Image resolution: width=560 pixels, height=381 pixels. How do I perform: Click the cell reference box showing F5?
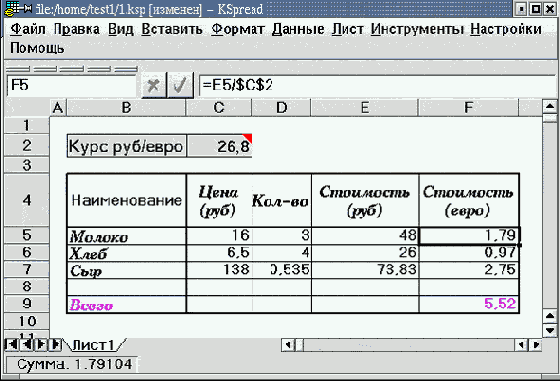71,85
